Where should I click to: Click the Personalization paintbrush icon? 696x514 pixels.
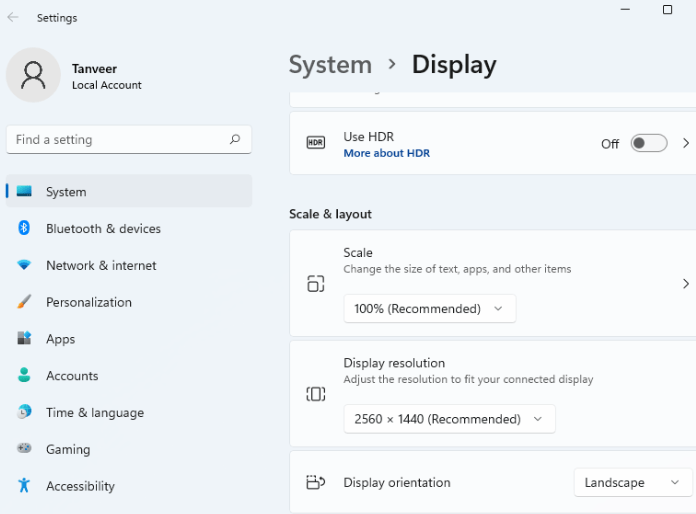pos(24,302)
